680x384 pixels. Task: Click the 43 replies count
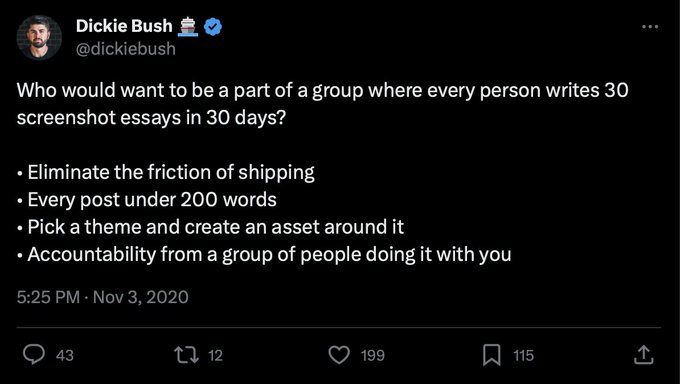(x=65, y=356)
